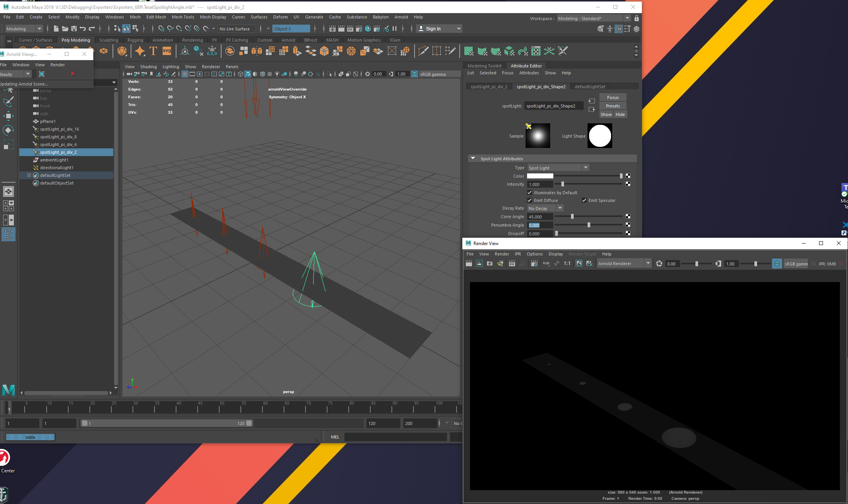
Task: Collapse the Spot Light Attributes section
Action: coord(473,158)
